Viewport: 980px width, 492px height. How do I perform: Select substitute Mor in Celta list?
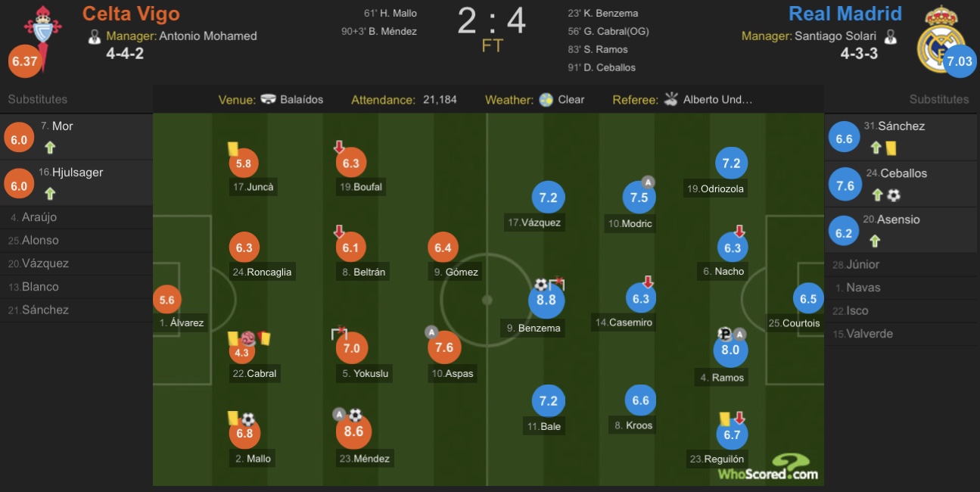(x=76, y=137)
